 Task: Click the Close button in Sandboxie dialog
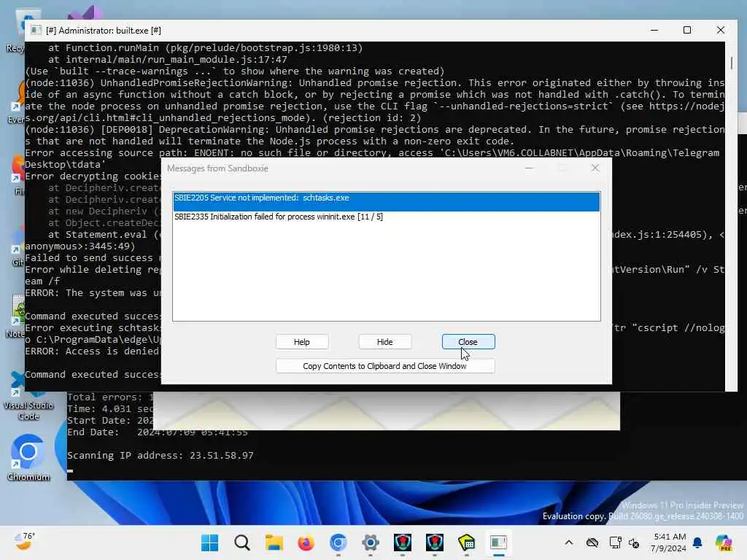point(468,342)
